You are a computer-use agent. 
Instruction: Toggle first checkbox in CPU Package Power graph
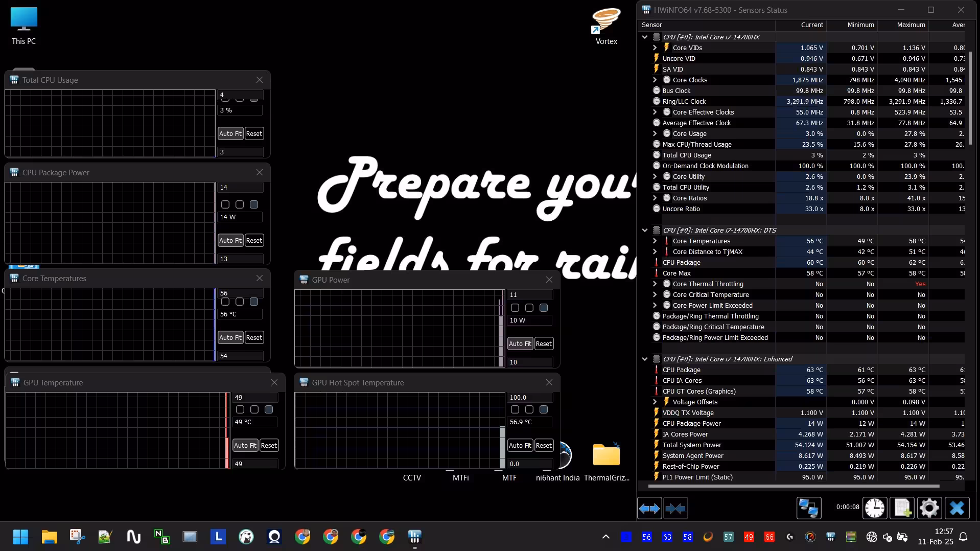coord(225,204)
